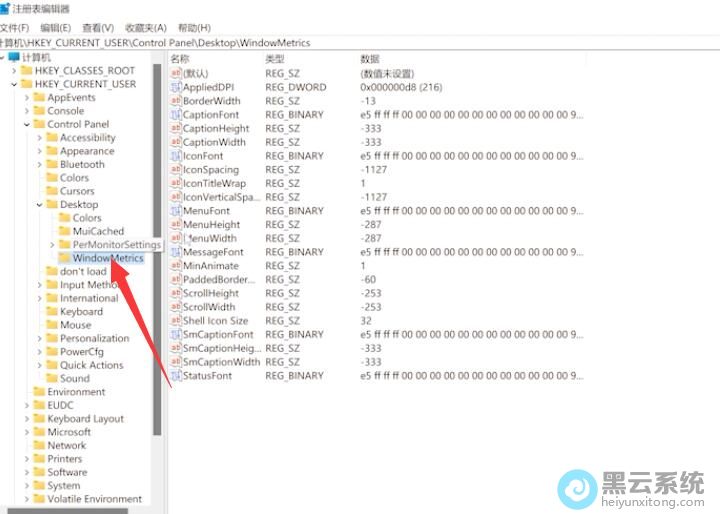This screenshot has width=720, height=514.
Task: Select the StatusFont binary value icon
Action: coord(175,376)
